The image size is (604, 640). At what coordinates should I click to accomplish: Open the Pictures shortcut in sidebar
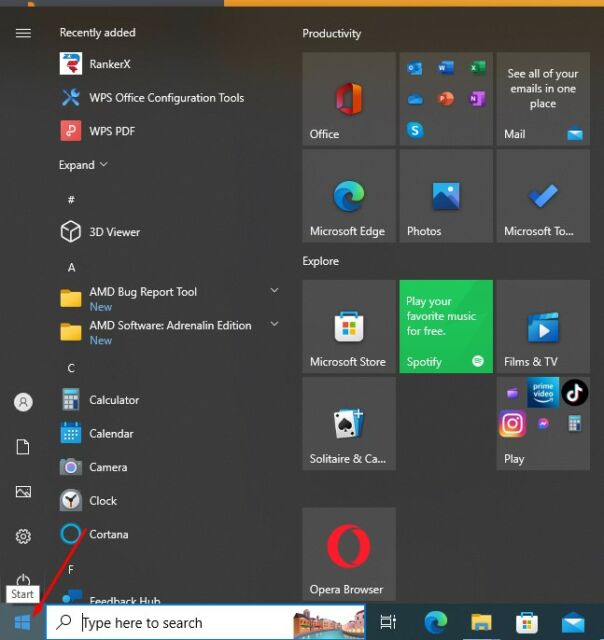click(x=23, y=491)
